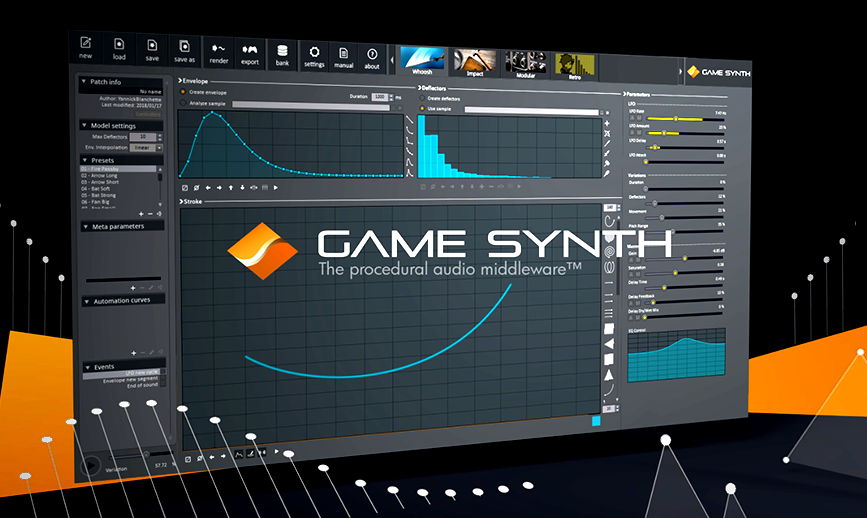Select Use sample radio button
The image size is (867, 518).
pyautogui.click(x=422, y=108)
